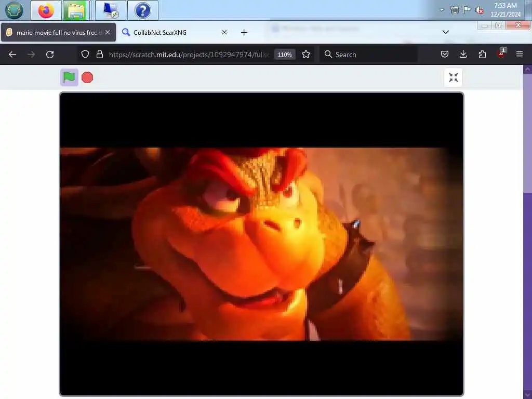Image resolution: width=532 pixels, height=399 pixels.
Task: Open the Action Center flag icon
Action: 467,10
